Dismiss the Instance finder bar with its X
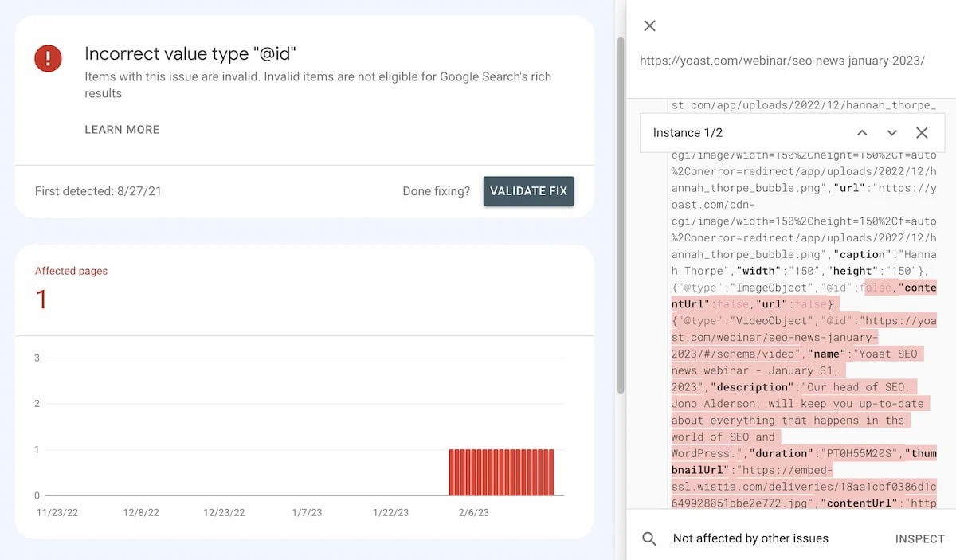This screenshot has width=956, height=560. [x=922, y=132]
